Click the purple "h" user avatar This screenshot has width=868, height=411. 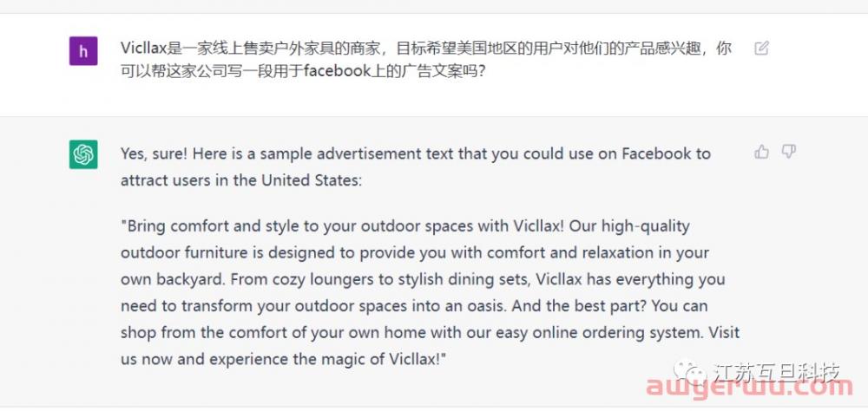click(83, 51)
